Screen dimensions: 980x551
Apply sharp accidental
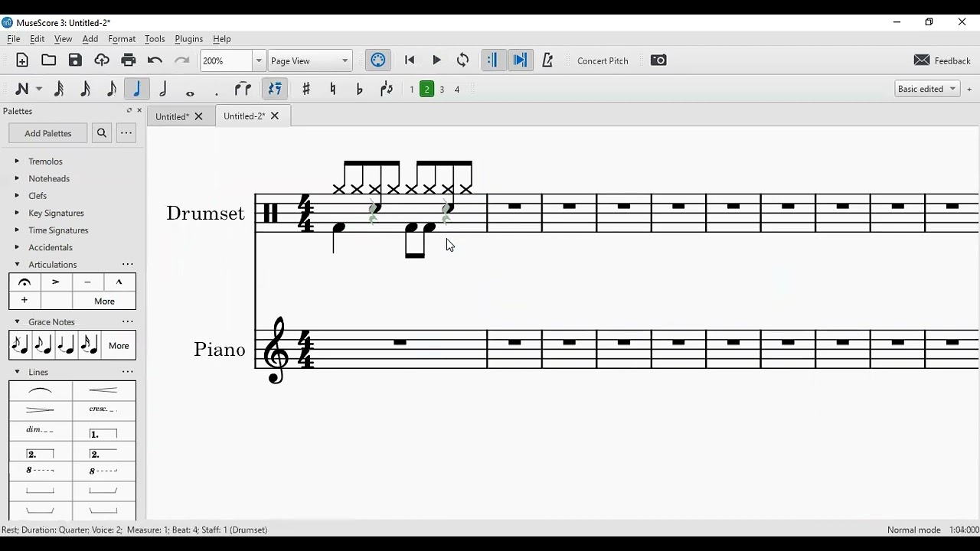click(x=306, y=89)
